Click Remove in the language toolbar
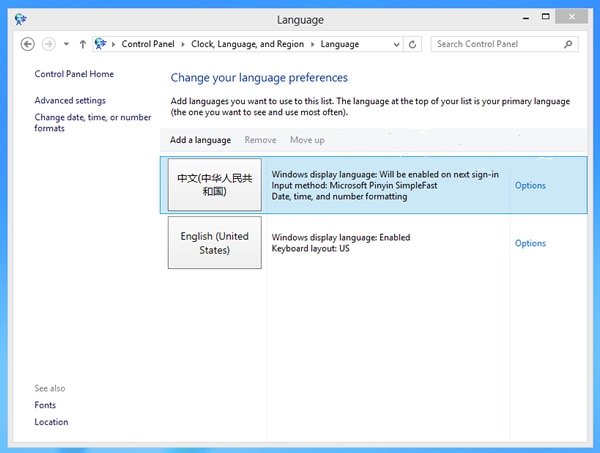Image resolution: width=600 pixels, height=453 pixels. pyautogui.click(x=260, y=140)
